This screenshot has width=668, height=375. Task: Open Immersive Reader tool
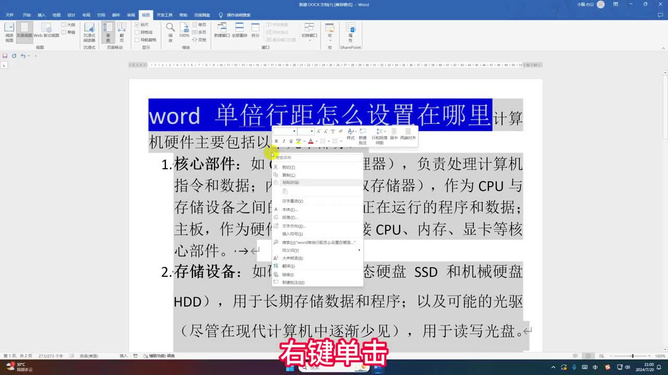pyautogui.click(x=89, y=32)
